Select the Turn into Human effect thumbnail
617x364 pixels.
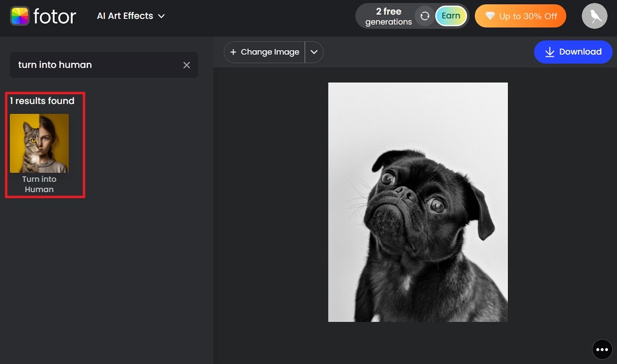pyautogui.click(x=39, y=143)
